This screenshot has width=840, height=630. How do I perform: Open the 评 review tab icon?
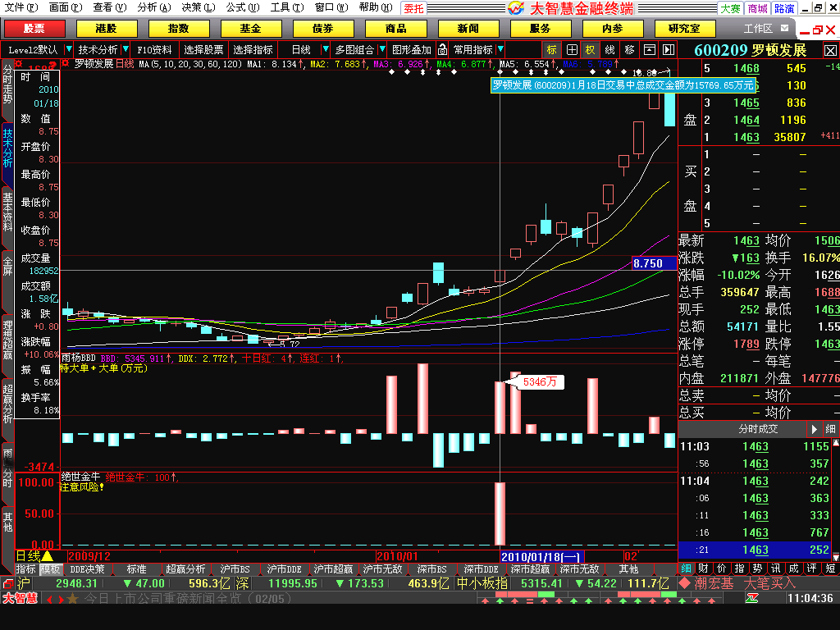point(812,568)
